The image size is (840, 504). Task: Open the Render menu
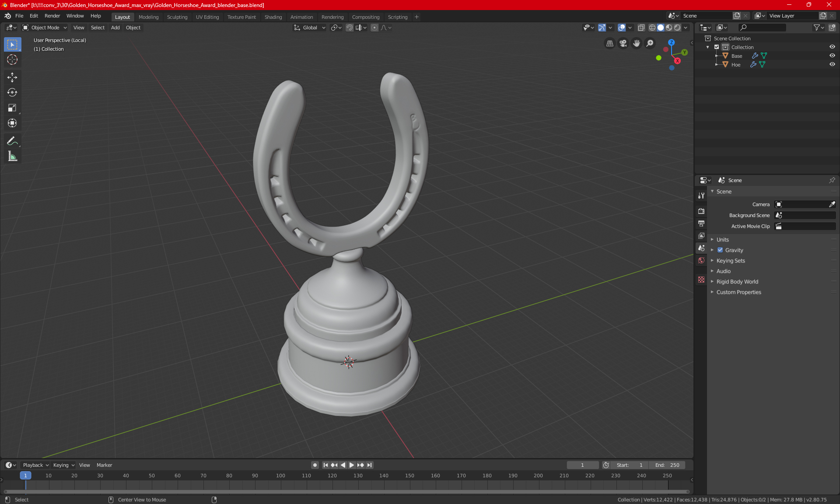52,16
